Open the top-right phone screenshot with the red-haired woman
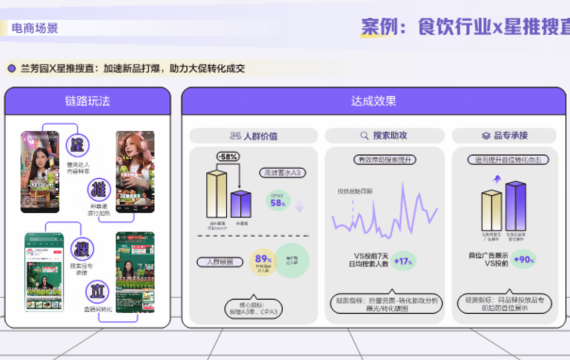This screenshot has width=570, height=360. (x=135, y=172)
